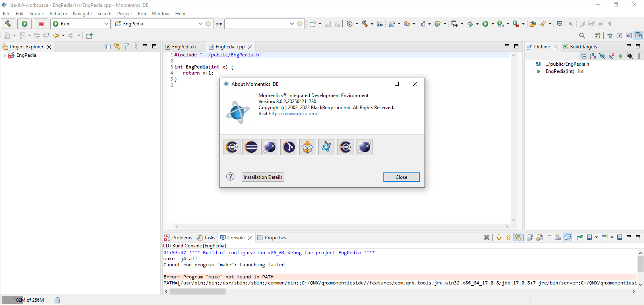Screen dimensions: 644x305
Task: Expand the EngPedia project tree node
Action: coord(4,56)
